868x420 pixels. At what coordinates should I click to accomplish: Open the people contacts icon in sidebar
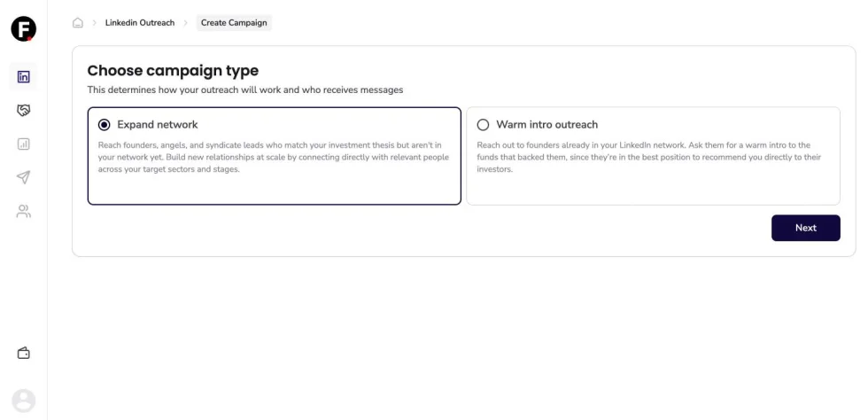23,211
